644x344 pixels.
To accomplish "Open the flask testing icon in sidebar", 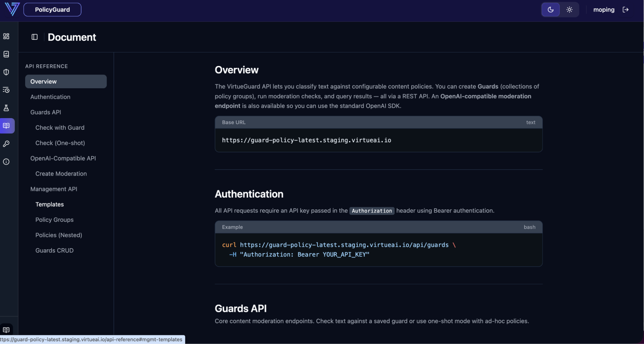I will [x=6, y=108].
